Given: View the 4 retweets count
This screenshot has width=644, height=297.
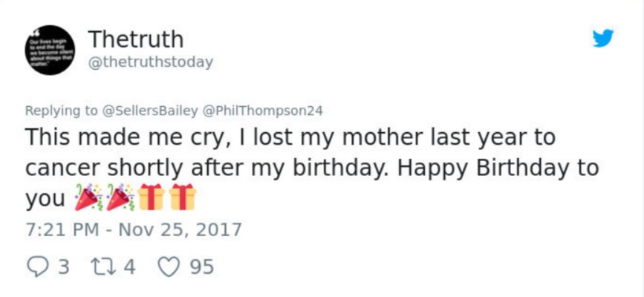Looking at the screenshot, I should (129, 266).
